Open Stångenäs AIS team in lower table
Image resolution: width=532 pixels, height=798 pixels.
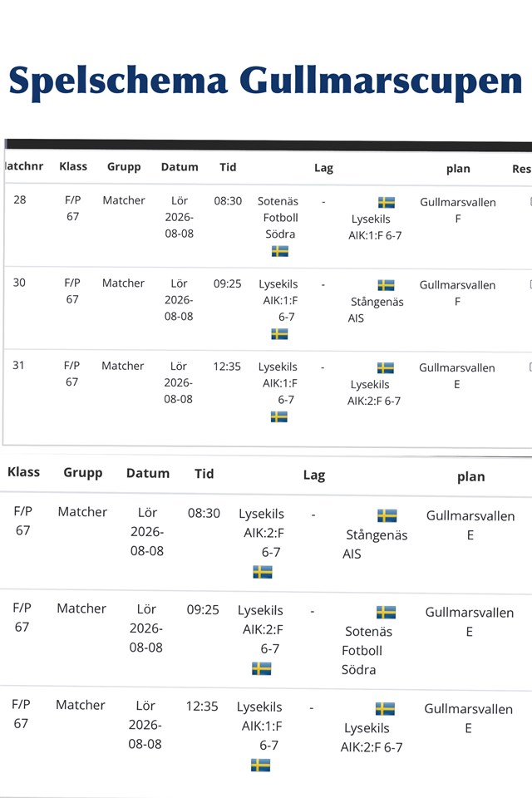(x=375, y=544)
